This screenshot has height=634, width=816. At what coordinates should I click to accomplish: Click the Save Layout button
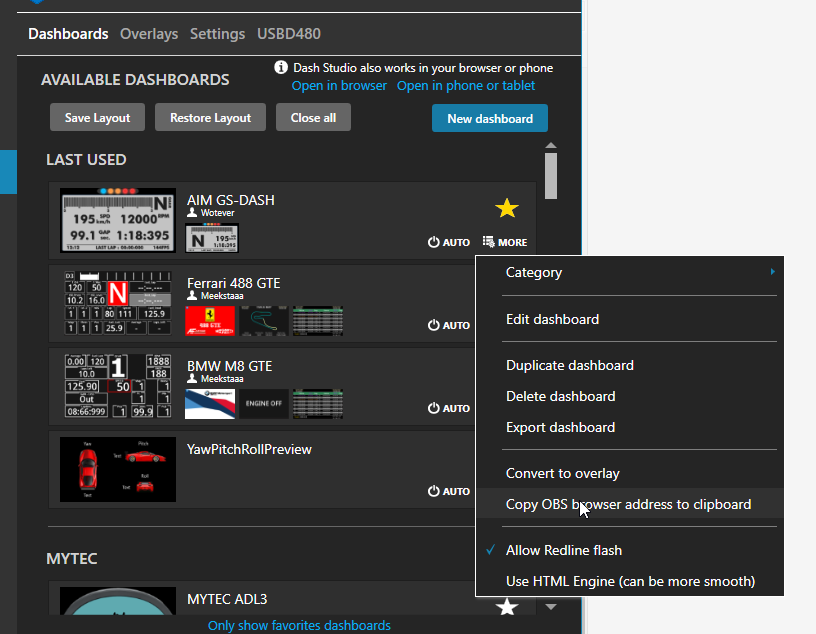pos(97,118)
